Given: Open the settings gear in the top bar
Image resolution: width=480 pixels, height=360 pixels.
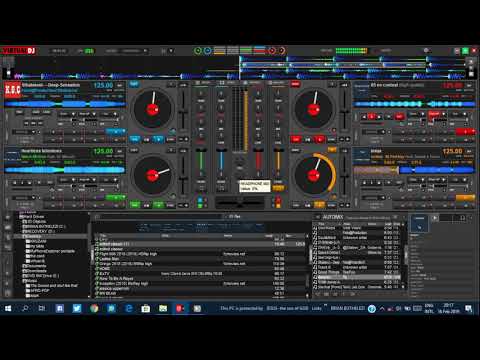Looking at the screenshot, I should 426,51.
